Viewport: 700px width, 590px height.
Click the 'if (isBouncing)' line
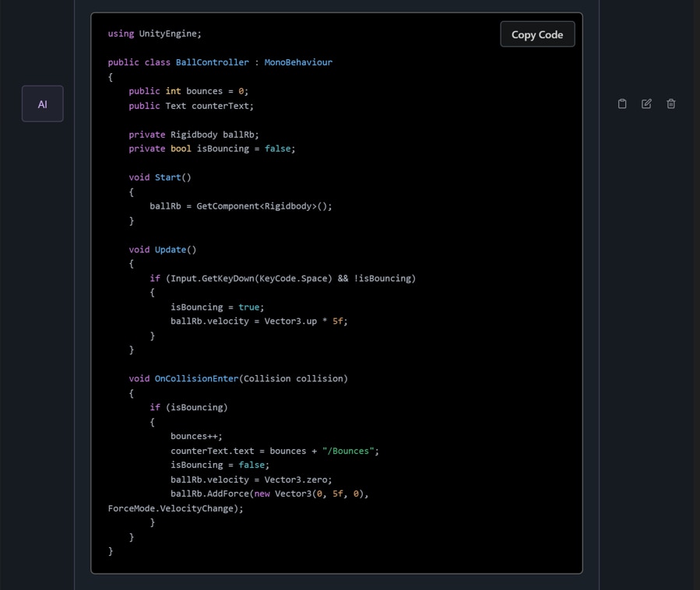tap(188, 407)
